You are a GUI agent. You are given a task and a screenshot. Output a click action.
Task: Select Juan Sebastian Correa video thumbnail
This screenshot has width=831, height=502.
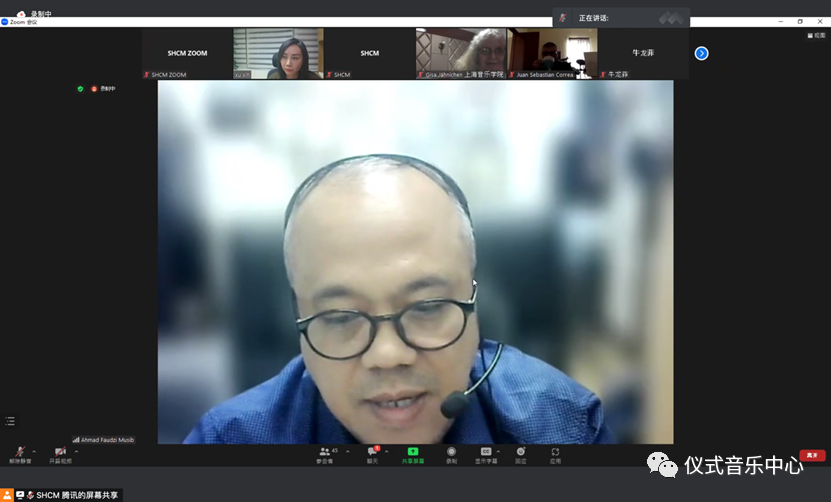[552, 53]
